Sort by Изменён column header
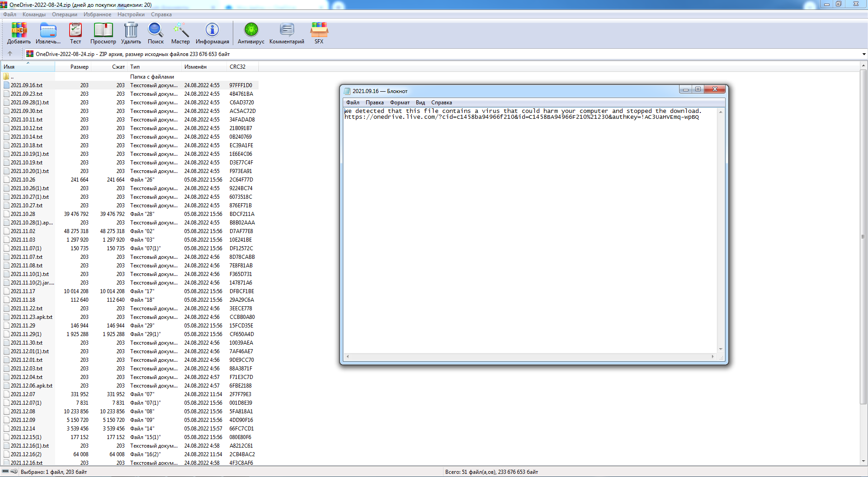The width and height of the screenshot is (868, 477). 204,67
